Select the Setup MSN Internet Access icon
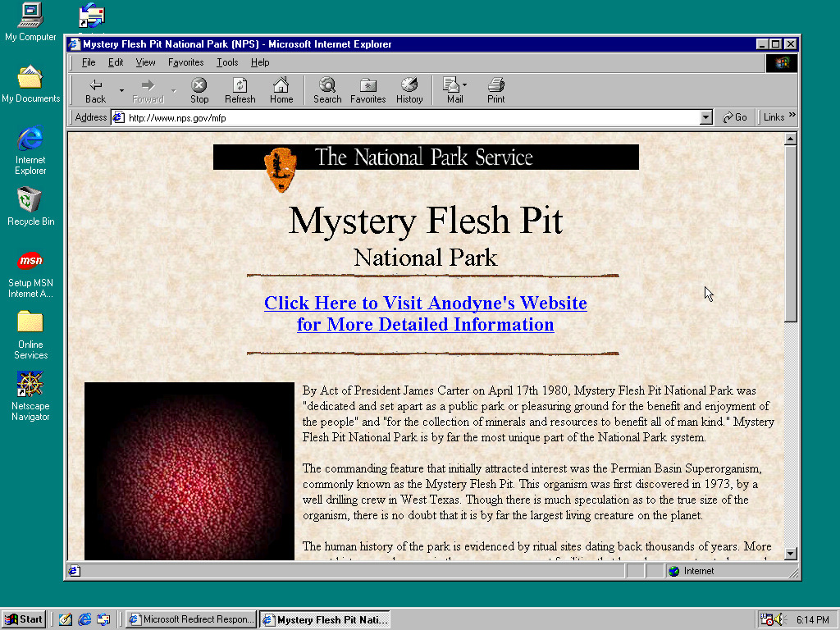840x630 pixels. (30, 274)
